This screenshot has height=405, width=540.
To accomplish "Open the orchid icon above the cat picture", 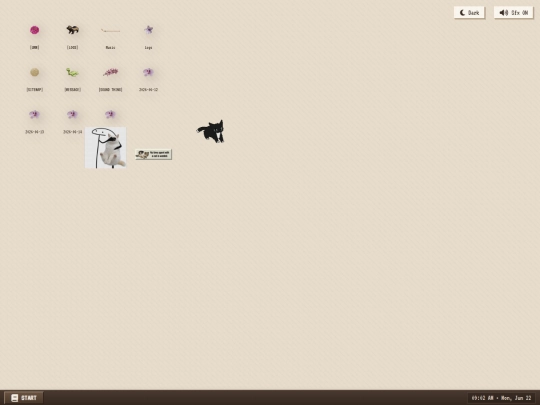I will point(110,114).
